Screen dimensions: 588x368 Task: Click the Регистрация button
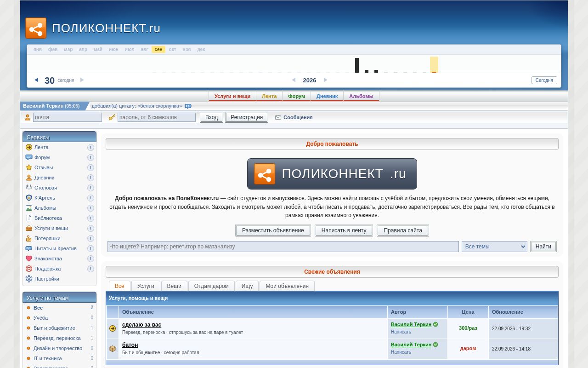pos(247,117)
